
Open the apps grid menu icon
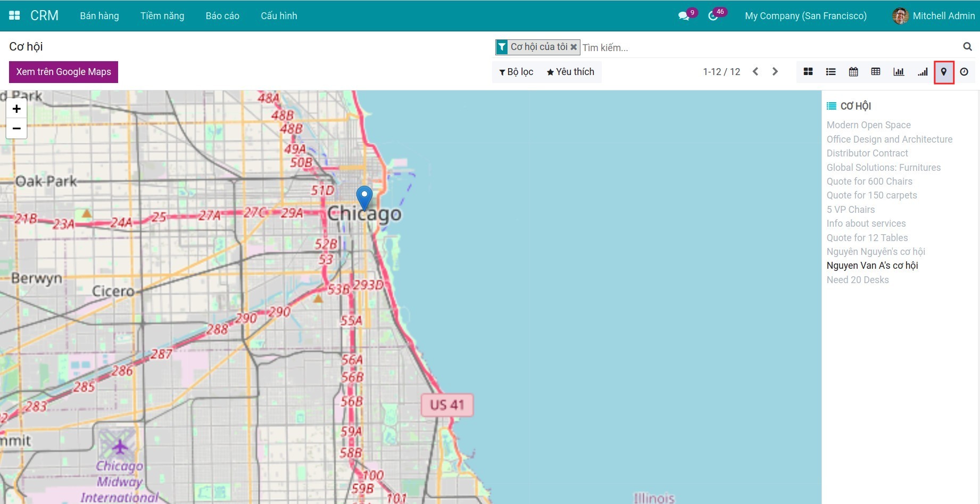click(14, 15)
